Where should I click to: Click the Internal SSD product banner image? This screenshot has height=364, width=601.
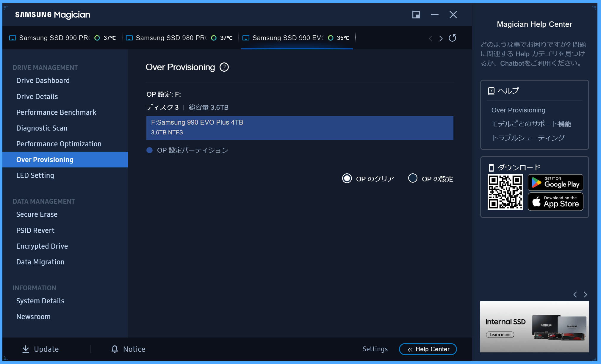tap(534, 327)
